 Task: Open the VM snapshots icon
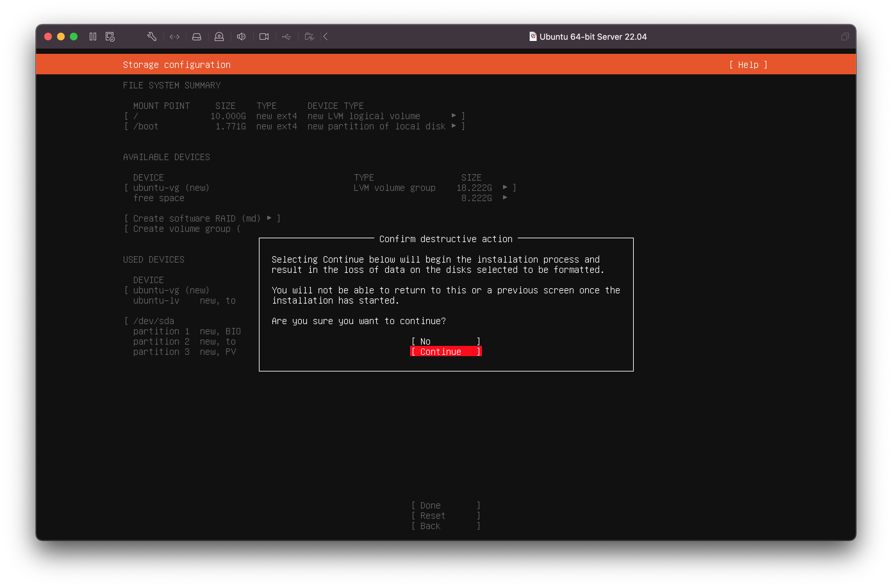[110, 37]
